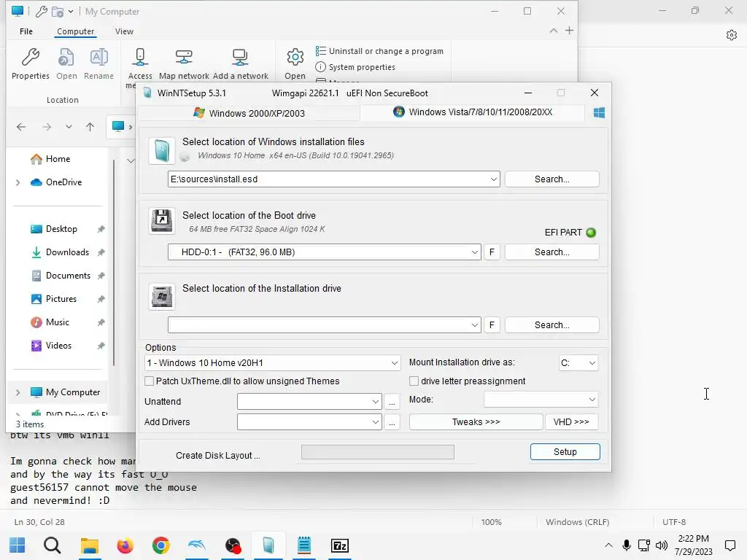This screenshot has height=560, width=747.
Task: Click Search for Boot drive
Action: click(x=551, y=252)
